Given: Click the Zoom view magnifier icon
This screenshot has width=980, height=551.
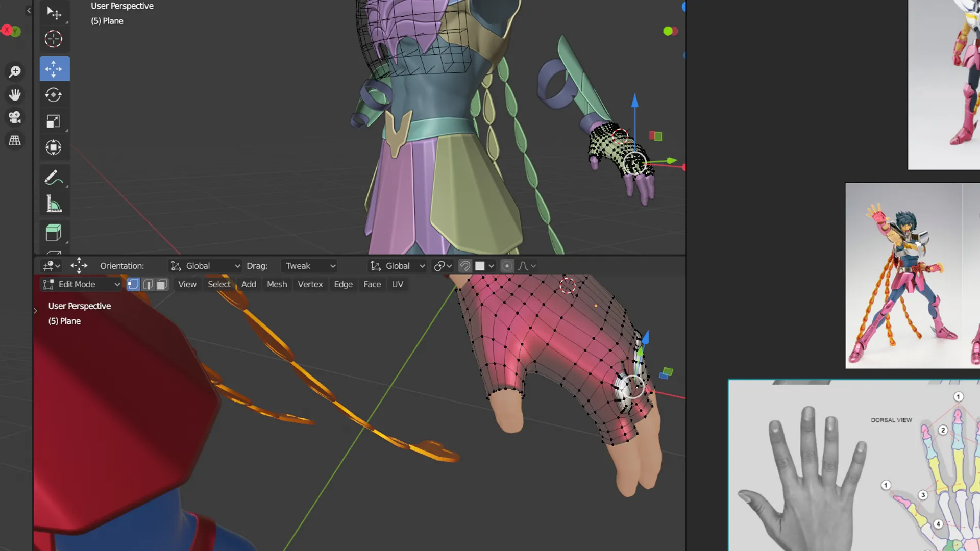Looking at the screenshot, I should coord(15,71).
